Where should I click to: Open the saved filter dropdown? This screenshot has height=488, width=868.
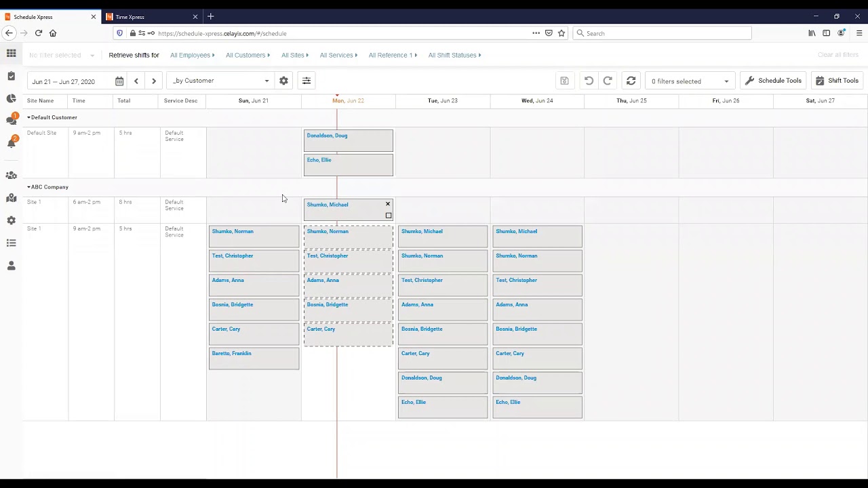[x=62, y=55]
